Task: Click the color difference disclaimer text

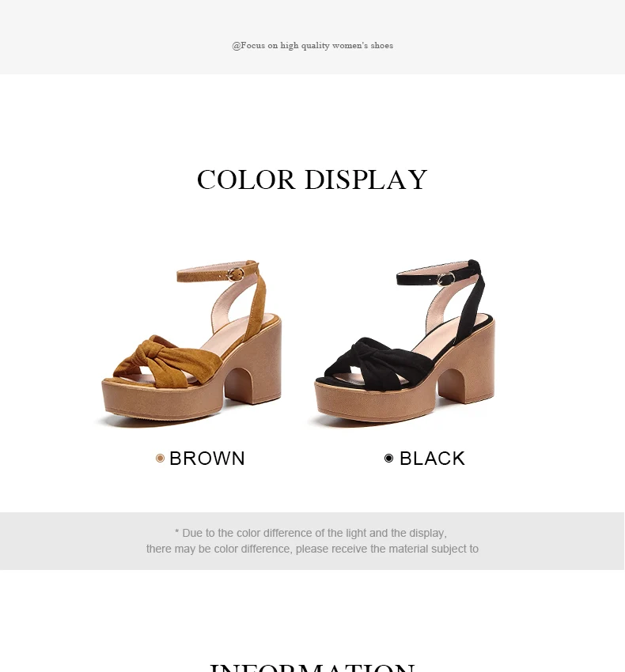Action: click(x=312, y=541)
